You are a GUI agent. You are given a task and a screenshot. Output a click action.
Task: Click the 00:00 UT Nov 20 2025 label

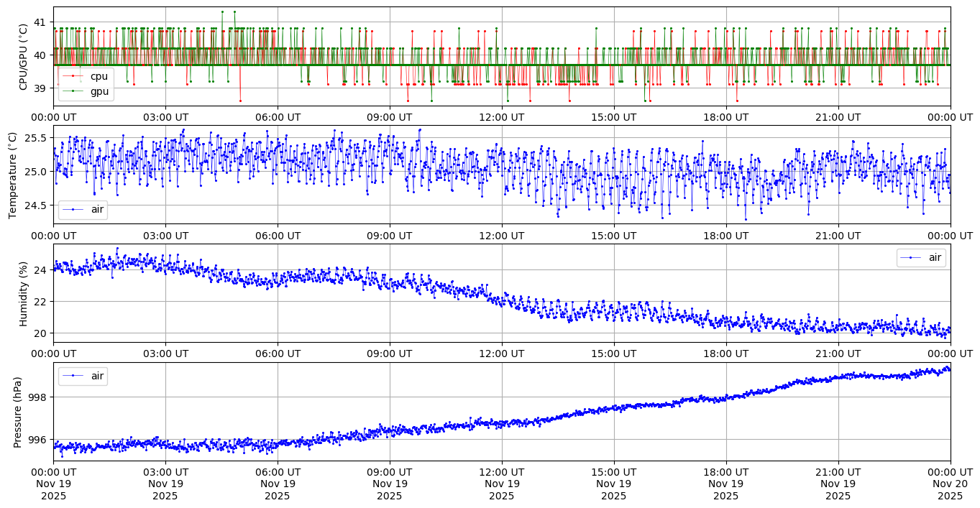(x=950, y=484)
